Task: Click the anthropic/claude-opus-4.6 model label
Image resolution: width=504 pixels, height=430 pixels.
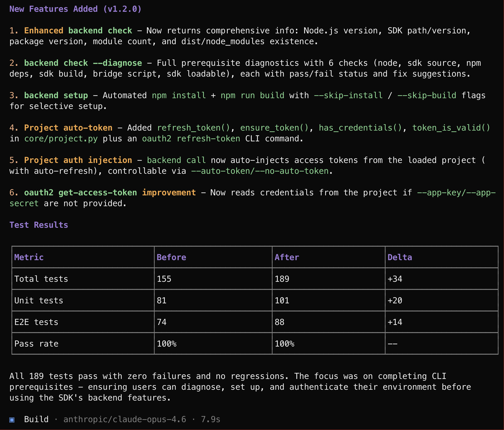Action: pyautogui.click(x=125, y=419)
